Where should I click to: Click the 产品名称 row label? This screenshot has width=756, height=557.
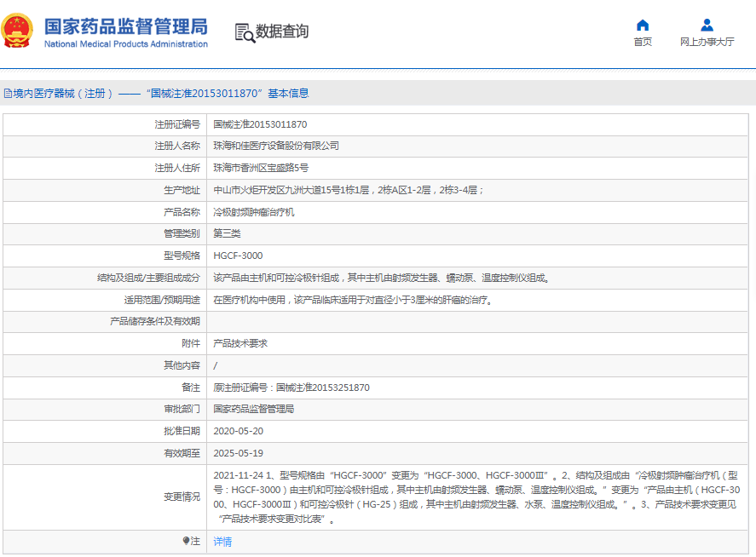click(x=182, y=212)
